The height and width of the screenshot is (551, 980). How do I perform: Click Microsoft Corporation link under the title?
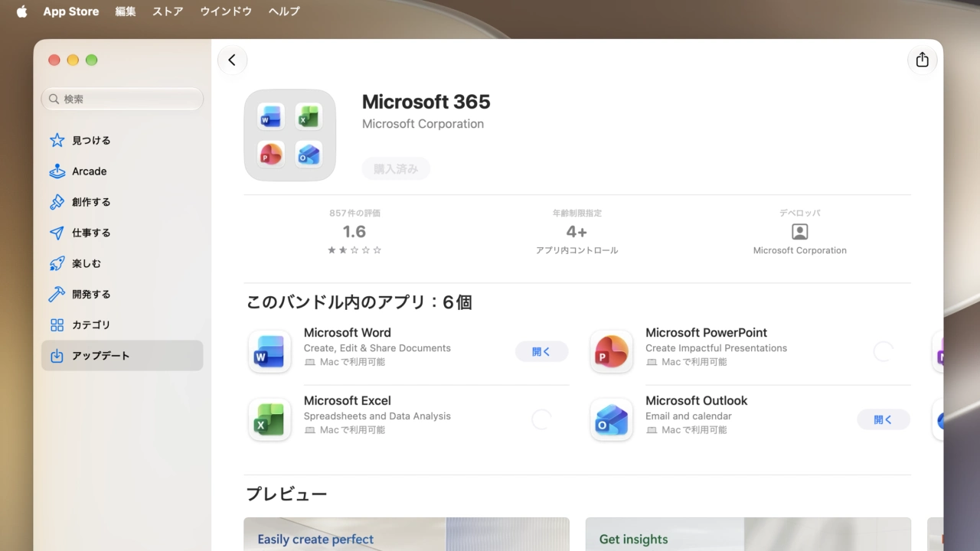423,124
